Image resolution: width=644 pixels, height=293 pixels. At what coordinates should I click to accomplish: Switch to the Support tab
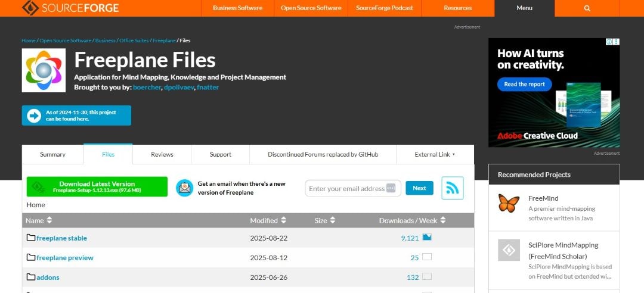click(x=221, y=154)
